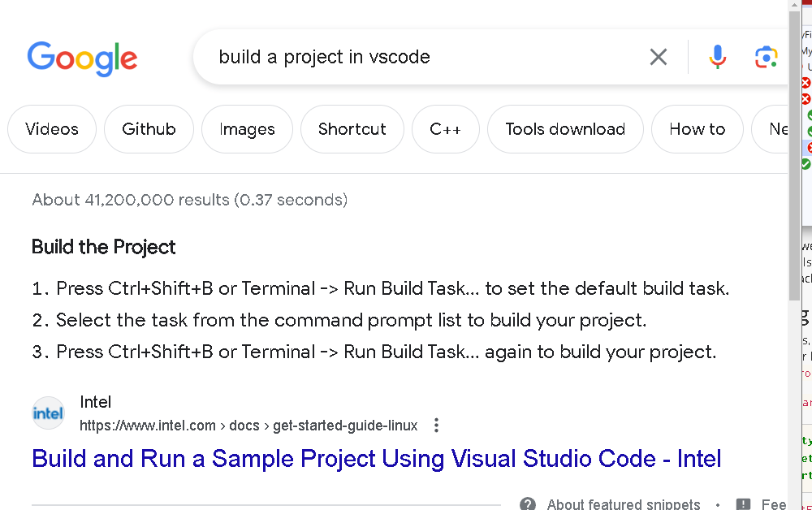This screenshot has width=812, height=510.
Task: Open the three-dot menu beside Intel URL
Action: 437,425
